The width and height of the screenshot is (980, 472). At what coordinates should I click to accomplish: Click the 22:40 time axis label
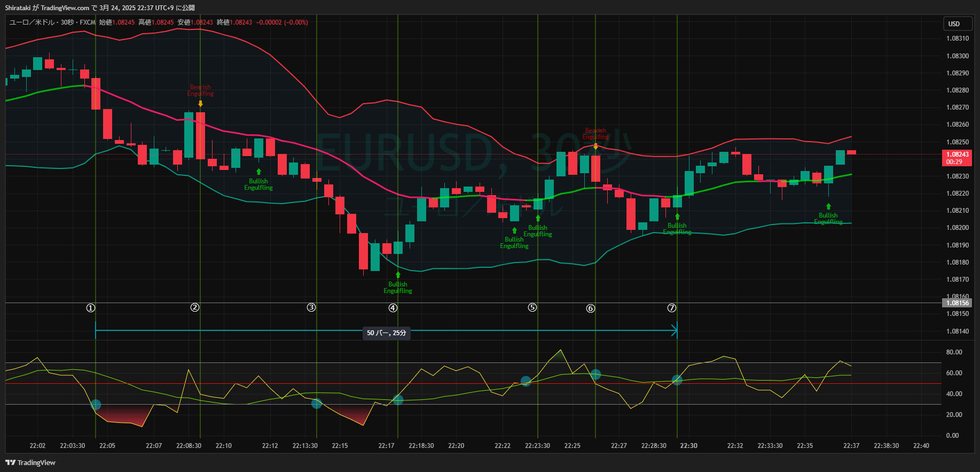click(x=921, y=446)
